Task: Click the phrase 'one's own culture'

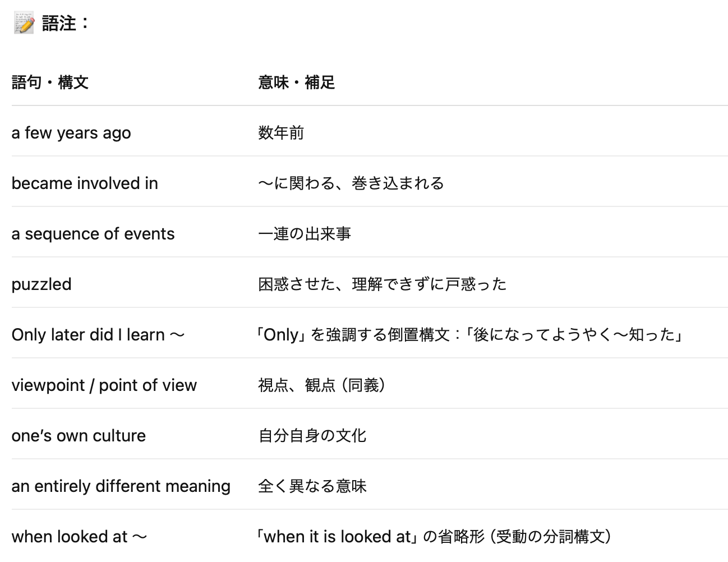Action: (79, 436)
